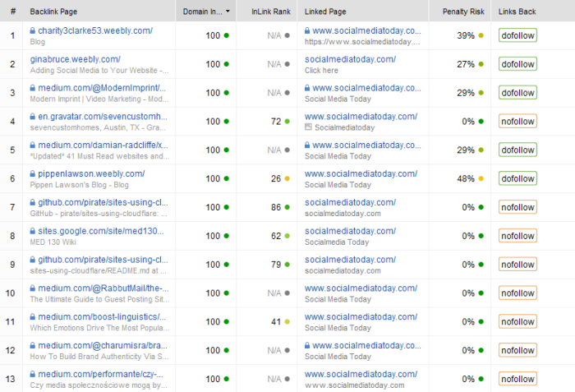Select the "MED 130 Wiki" page title
This screenshot has width=575, height=392.
point(53,242)
